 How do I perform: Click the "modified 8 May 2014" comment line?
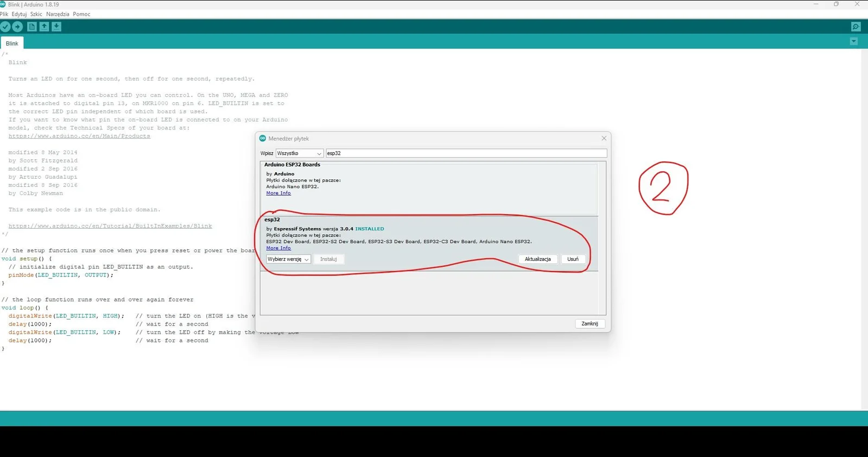point(43,153)
